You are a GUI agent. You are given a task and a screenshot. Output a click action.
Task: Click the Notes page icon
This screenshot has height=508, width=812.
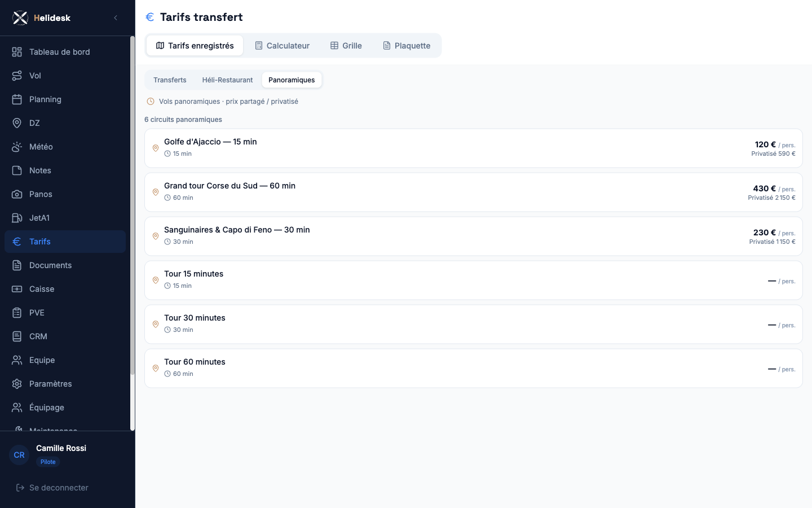(x=17, y=170)
